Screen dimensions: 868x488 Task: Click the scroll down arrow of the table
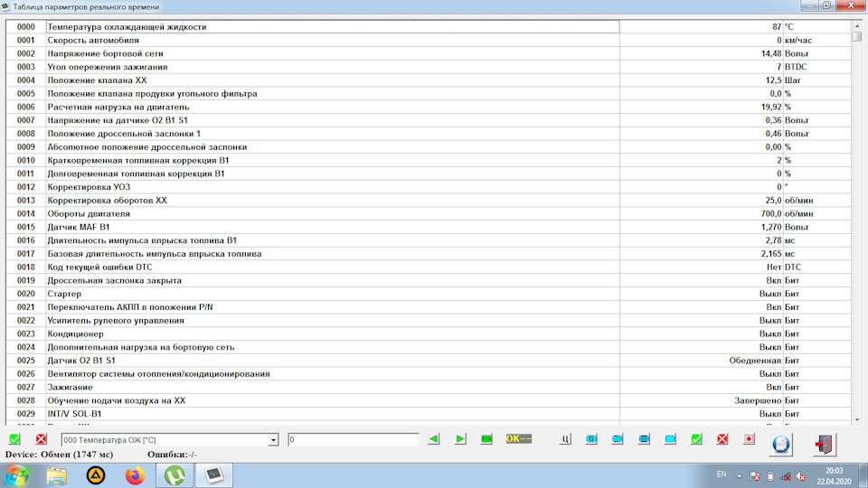[x=857, y=420]
